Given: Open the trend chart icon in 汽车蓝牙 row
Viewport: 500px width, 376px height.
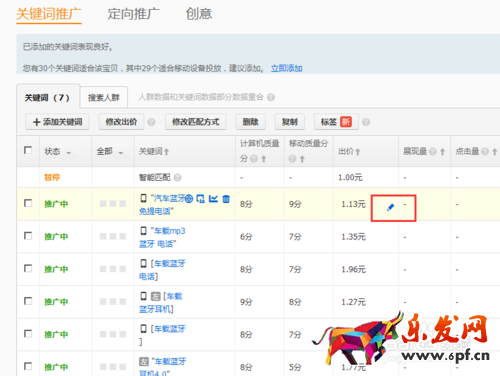Looking at the screenshot, I should click(x=213, y=199).
